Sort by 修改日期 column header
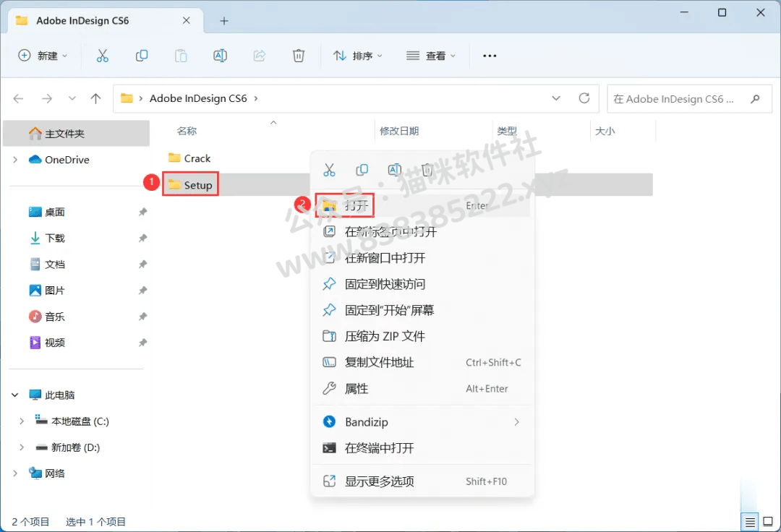Image resolution: width=781 pixels, height=532 pixels. pos(399,131)
